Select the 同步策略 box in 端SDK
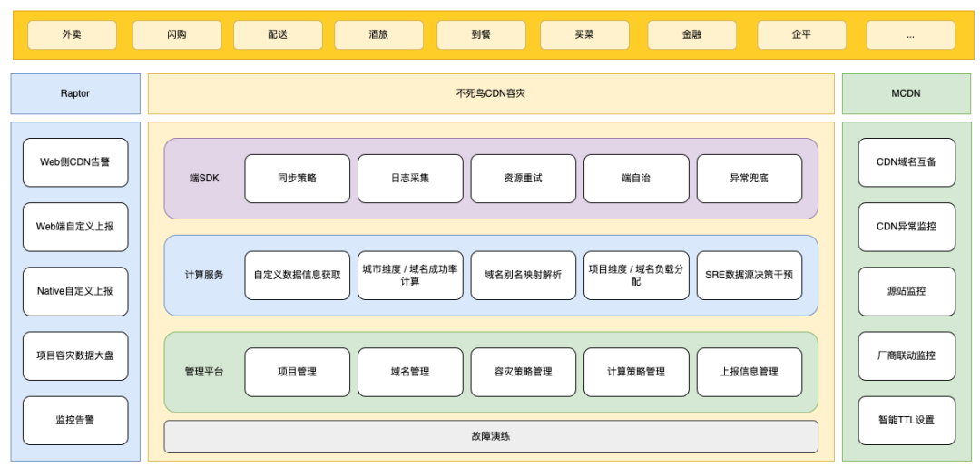Image resolution: width=980 pixels, height=467 pixels. [x=297, y=179]
